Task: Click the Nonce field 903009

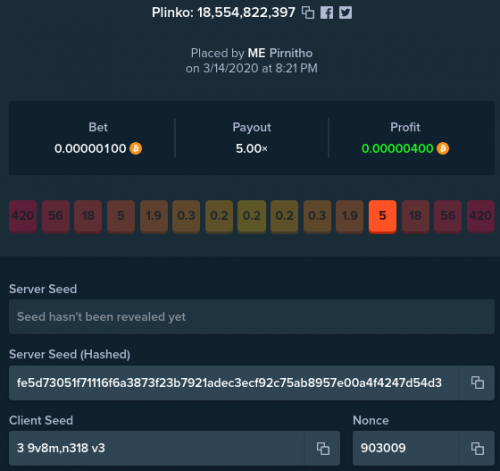Action: coord(406,448)
